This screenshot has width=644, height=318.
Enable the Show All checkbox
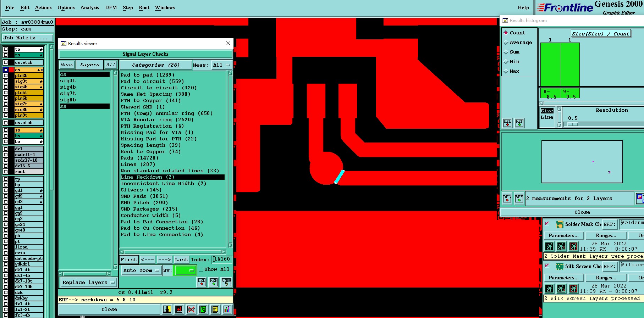[x=201, y=269]
